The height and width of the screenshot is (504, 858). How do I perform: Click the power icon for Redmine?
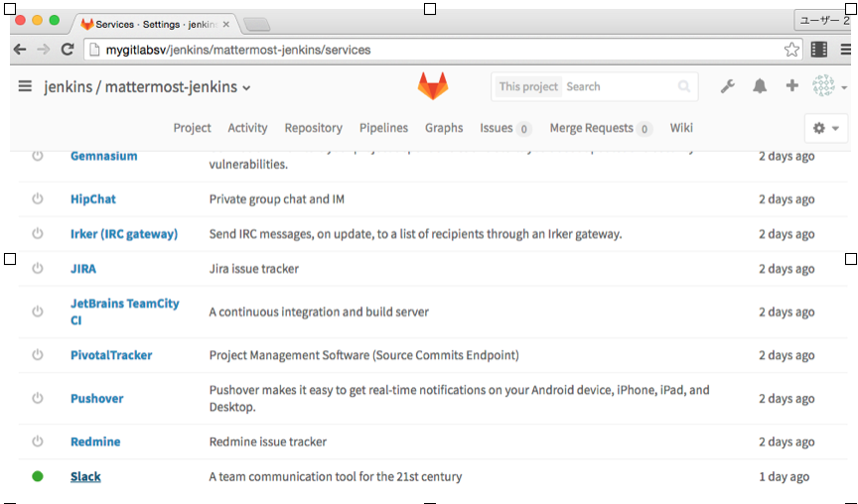pyautogui.click(x=37, y=441)
